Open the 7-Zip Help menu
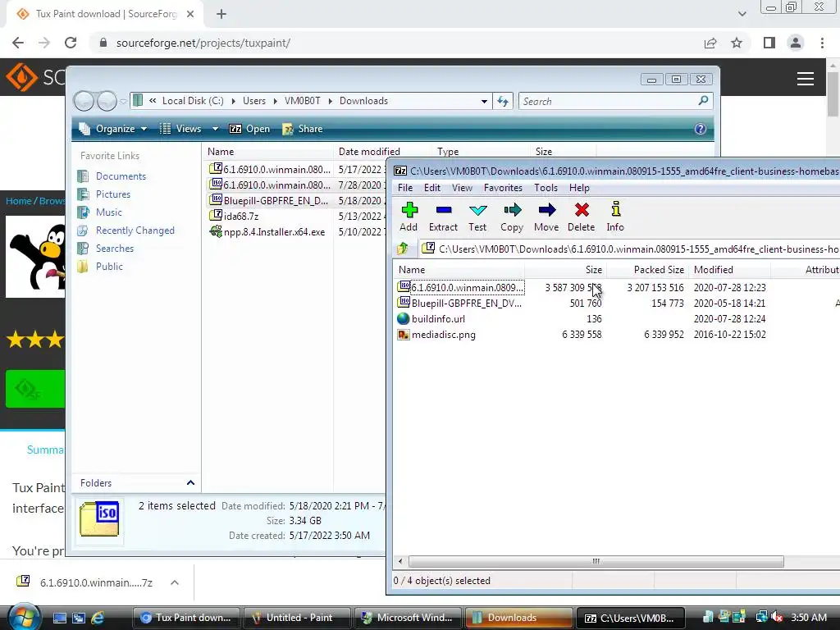Screen dimensions: 840x630 (x=579, y=188)
